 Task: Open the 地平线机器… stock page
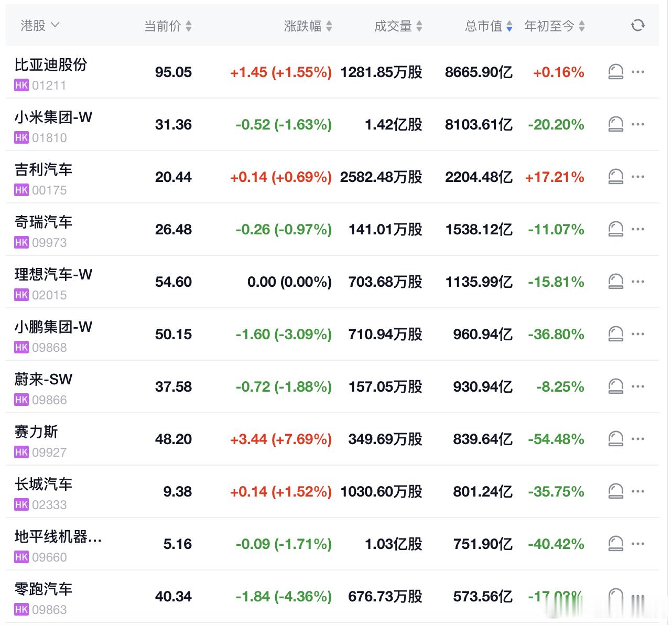coord(58,536)
